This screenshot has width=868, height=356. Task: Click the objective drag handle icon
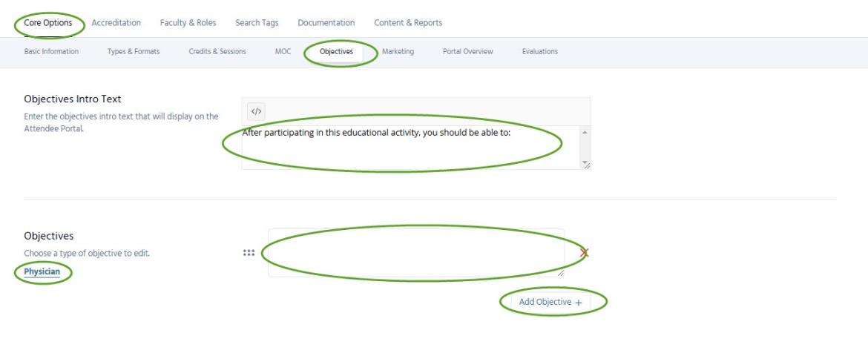tap(249, 253)
